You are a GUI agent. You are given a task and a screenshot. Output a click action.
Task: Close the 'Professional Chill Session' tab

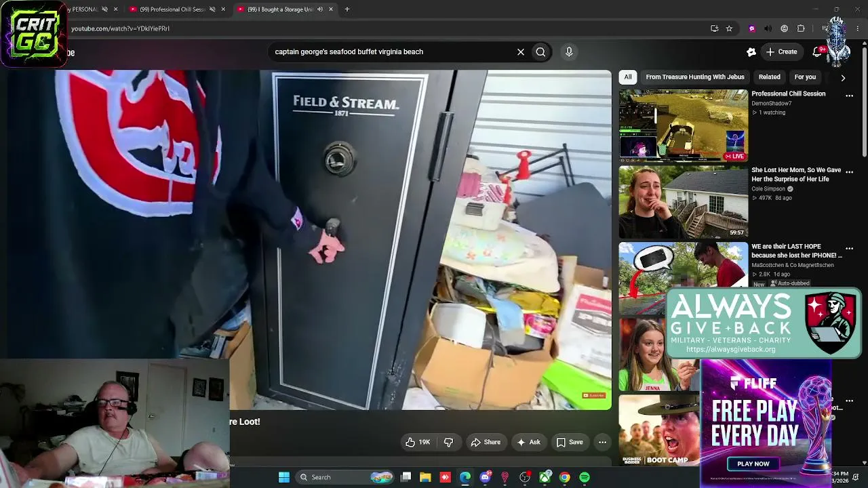pos(223,9)
